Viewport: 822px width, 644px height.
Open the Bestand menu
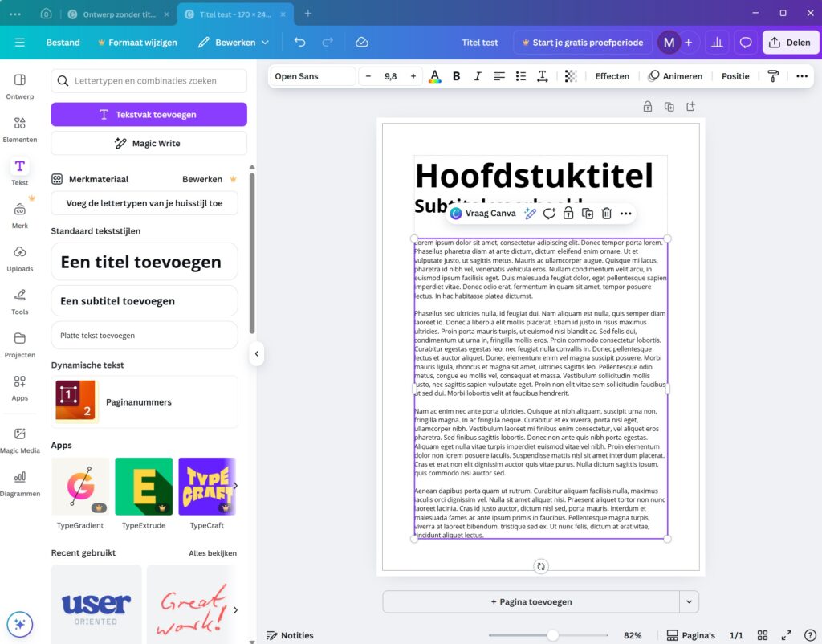click(63, 43)
